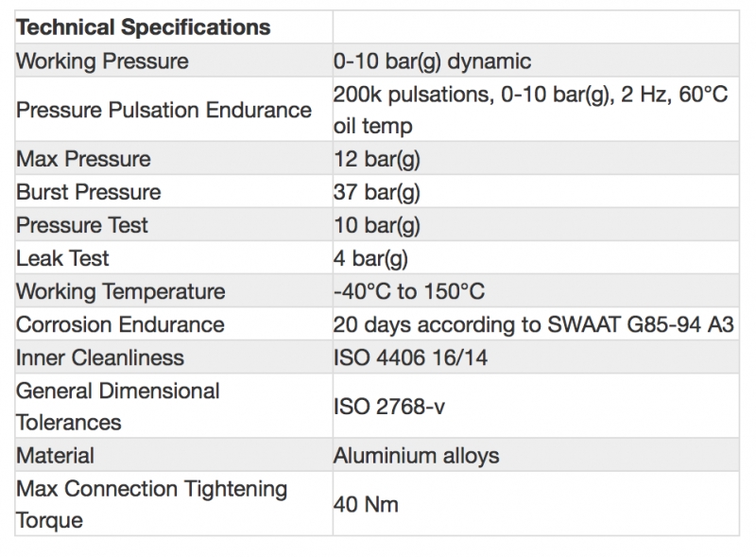Click the Technical Specifications table header

[143, 26]
